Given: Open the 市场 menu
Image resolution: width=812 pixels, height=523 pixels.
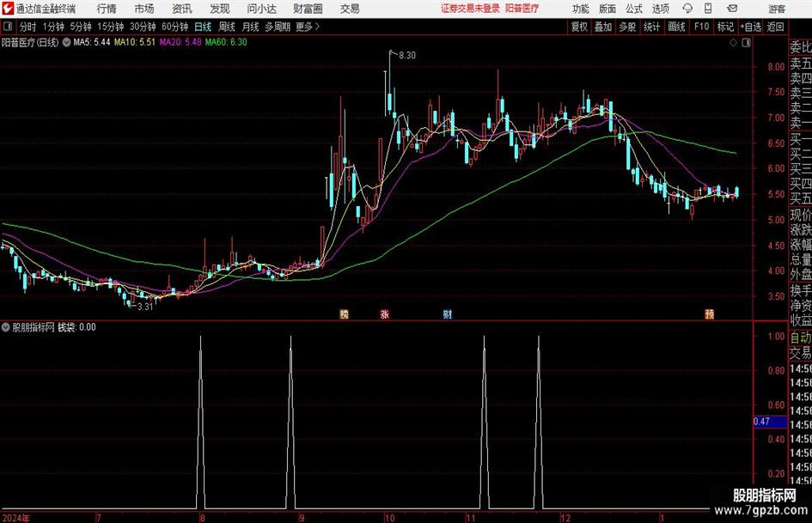Looking at the screenshot, I should pos(144,9).
